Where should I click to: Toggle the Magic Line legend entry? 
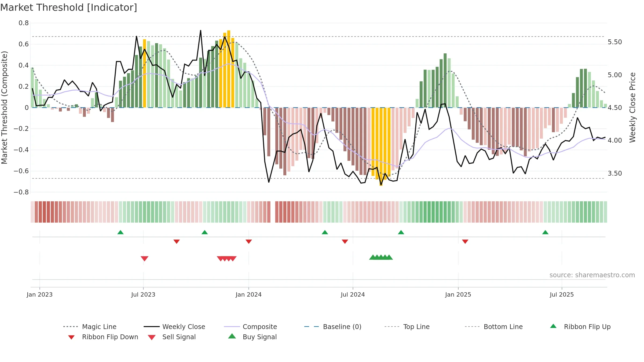pyautogui.click(x=90, y=327)
